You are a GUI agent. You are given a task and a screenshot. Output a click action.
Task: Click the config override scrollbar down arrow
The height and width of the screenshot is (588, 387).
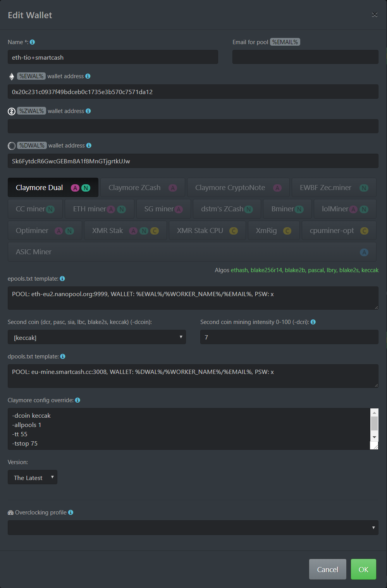coord(374,437)
